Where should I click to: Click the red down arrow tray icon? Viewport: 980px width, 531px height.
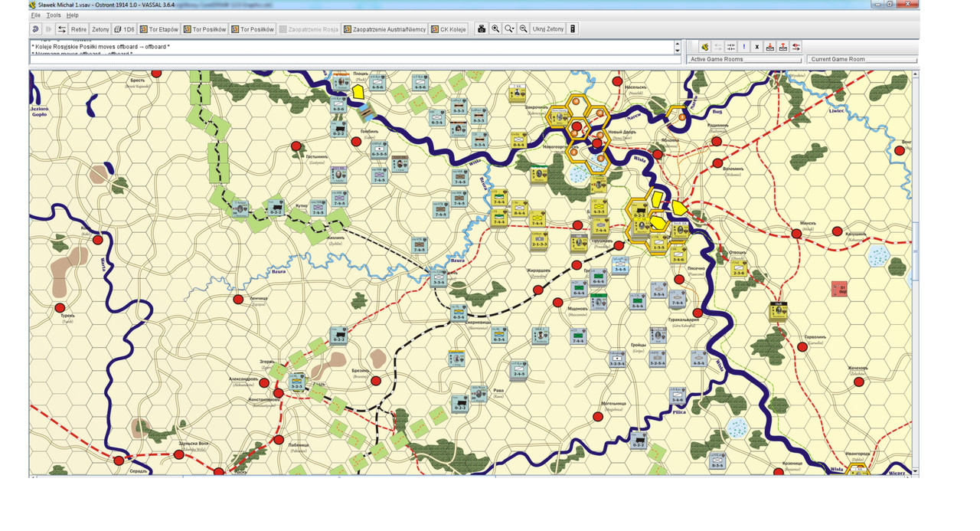(770, 47)
